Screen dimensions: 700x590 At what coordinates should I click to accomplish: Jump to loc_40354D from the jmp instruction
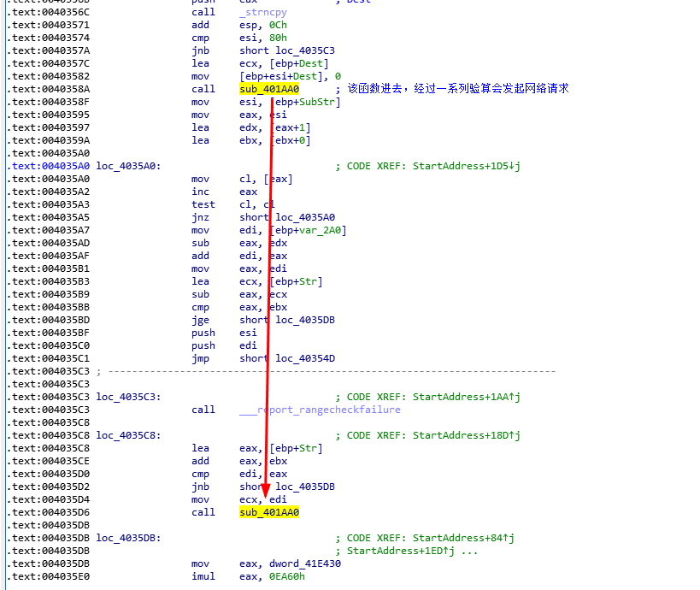[304, 358]
